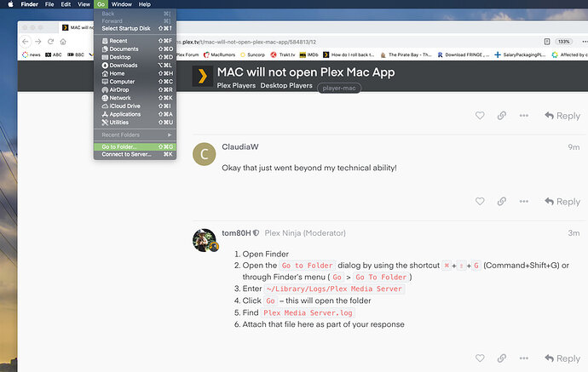
Task: Open the Apple menu
Action: coord(10,4)
